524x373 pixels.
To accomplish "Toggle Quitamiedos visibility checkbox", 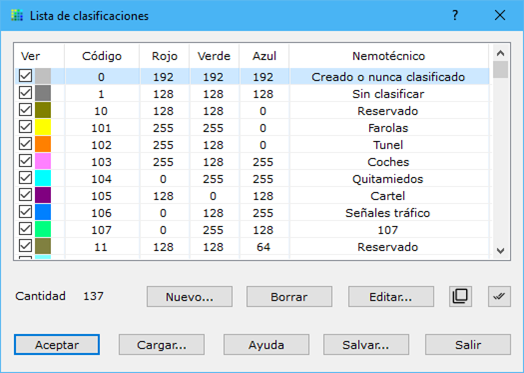I will 25,178.
